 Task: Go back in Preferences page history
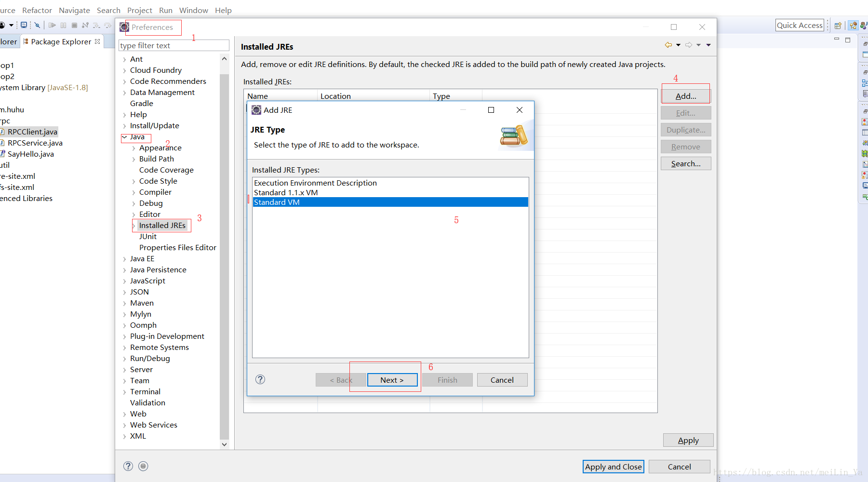668,45
